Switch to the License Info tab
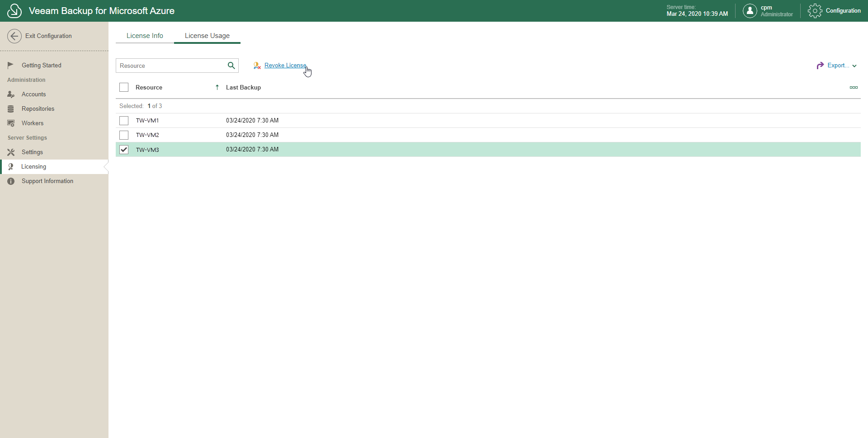Viewport: 868px width, 438px height. point(145,36)
